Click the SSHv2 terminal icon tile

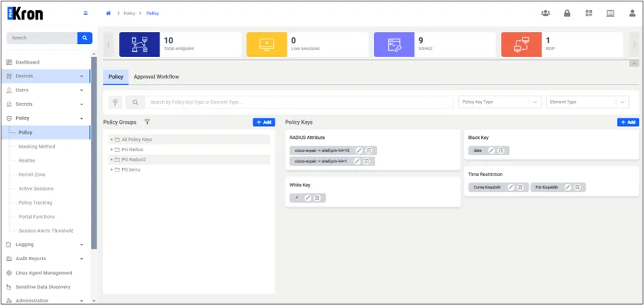tap(394, 44)
